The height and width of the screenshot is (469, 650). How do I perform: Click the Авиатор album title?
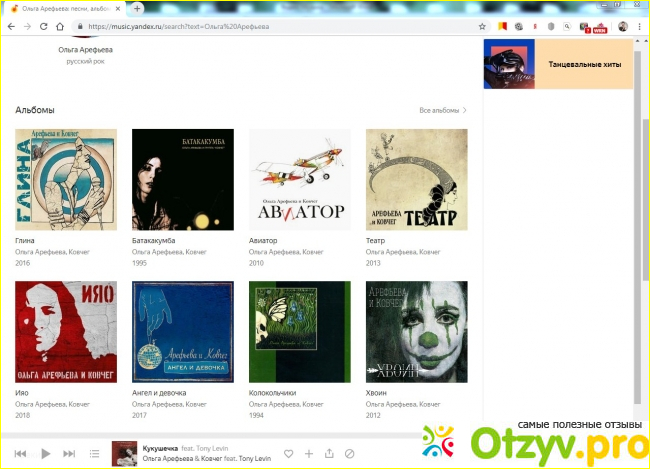coord(263,241)
